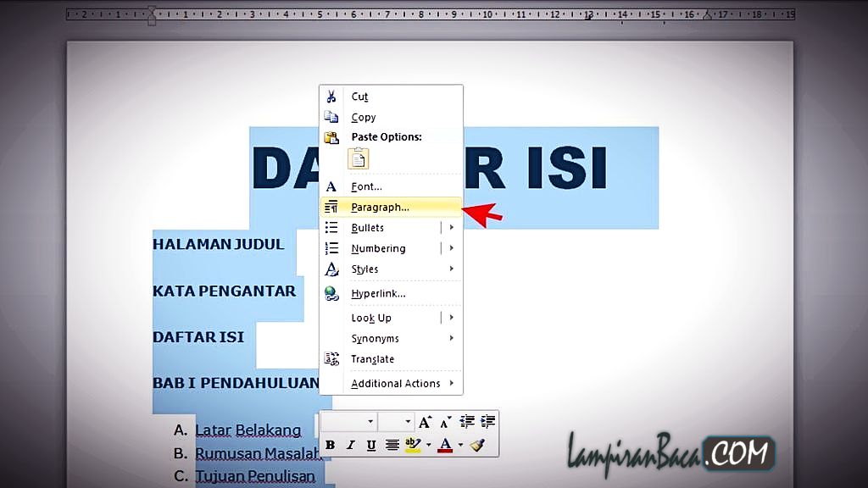The height and width of the screenshot is (488, 868).
Task: Choose the Keep Text Only paste button
Action: (359, 158)
